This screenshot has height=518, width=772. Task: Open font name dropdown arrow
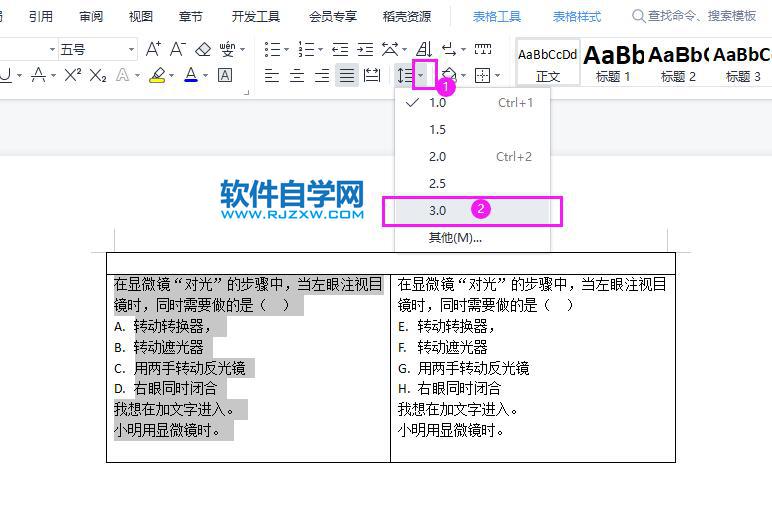[52, 49]
